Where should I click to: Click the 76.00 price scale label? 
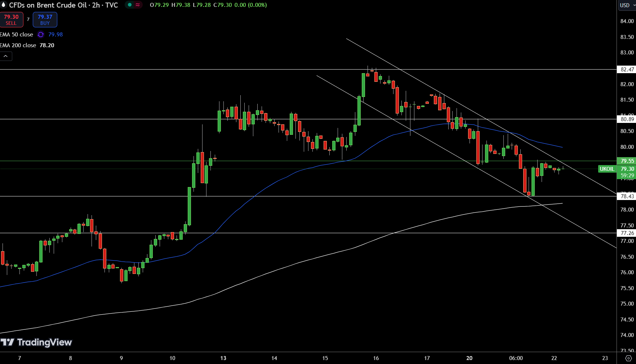coord(627,272)
